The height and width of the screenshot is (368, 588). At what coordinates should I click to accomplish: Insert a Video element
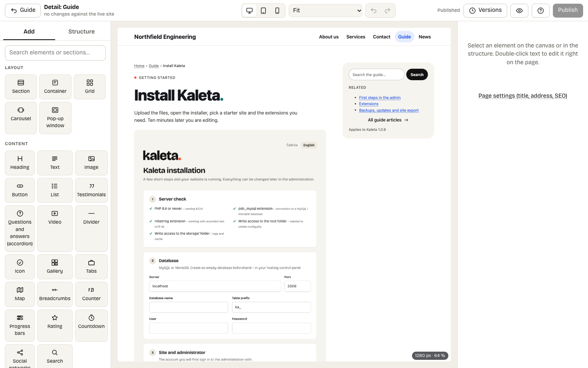click(55, 228)
